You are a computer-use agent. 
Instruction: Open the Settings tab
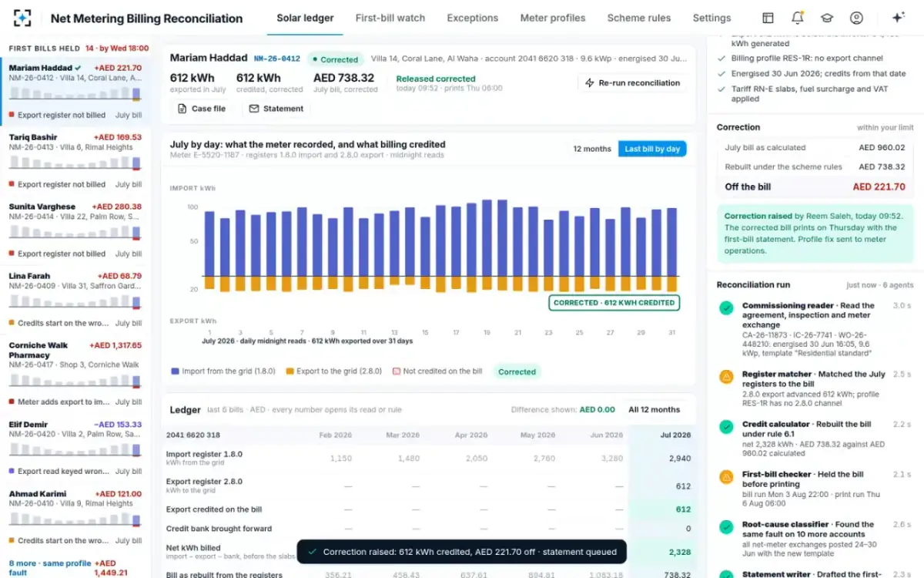[x=711, y=18]
